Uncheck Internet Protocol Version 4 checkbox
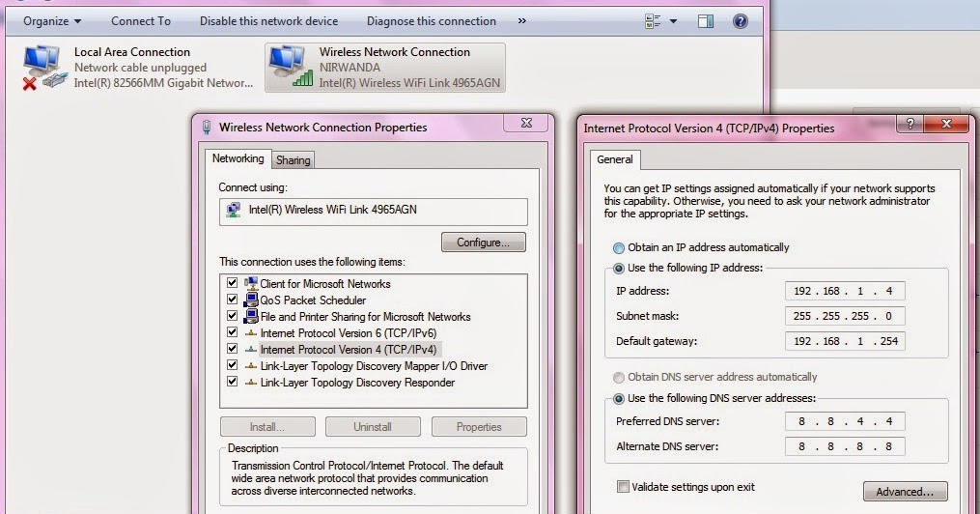 coord(233,349)
